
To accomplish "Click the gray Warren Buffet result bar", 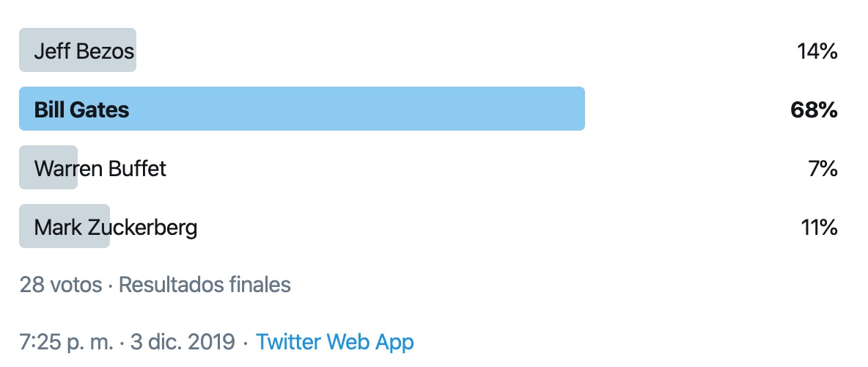I will (x=48, y=168).
